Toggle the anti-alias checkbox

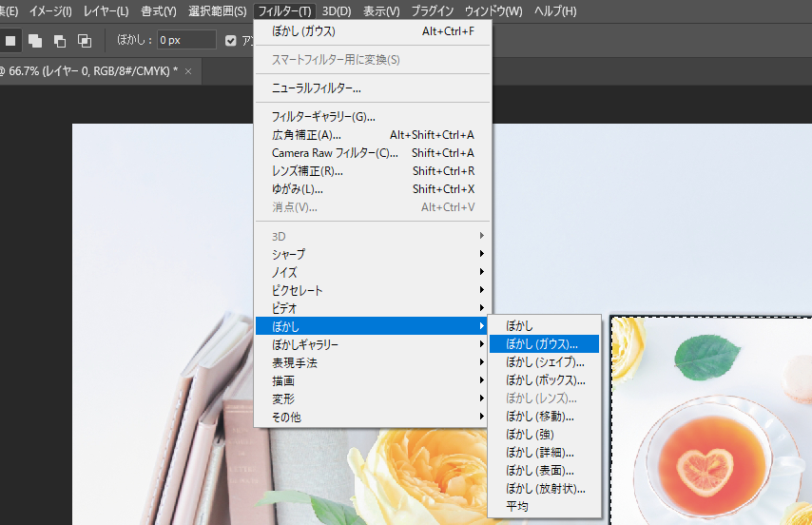click(230, 40)
